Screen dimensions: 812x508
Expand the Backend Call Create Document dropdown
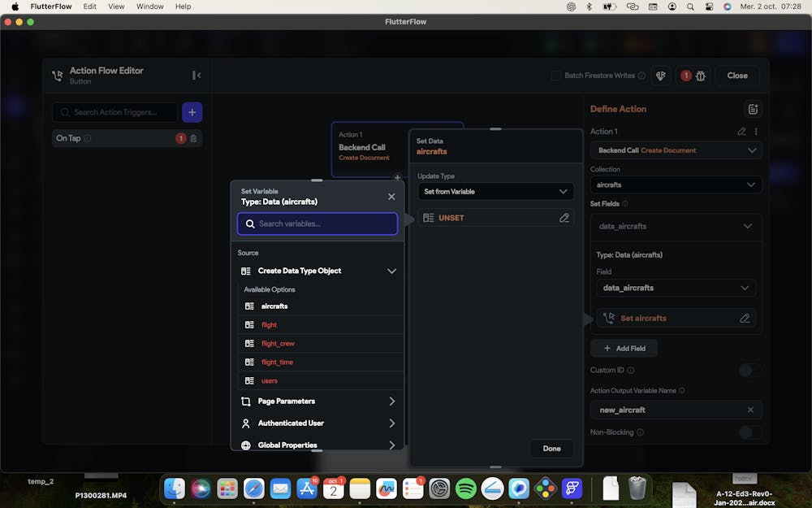[x=676, y=150]
